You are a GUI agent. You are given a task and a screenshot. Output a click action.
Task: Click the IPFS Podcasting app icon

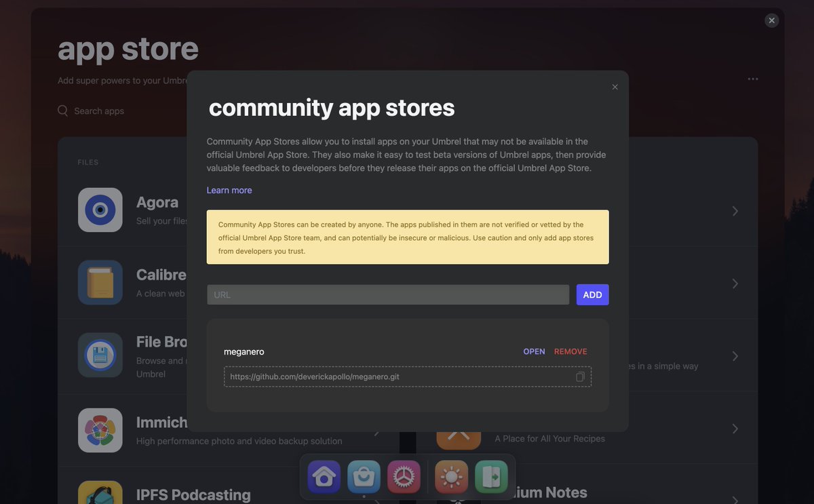(x=100, y=496)
